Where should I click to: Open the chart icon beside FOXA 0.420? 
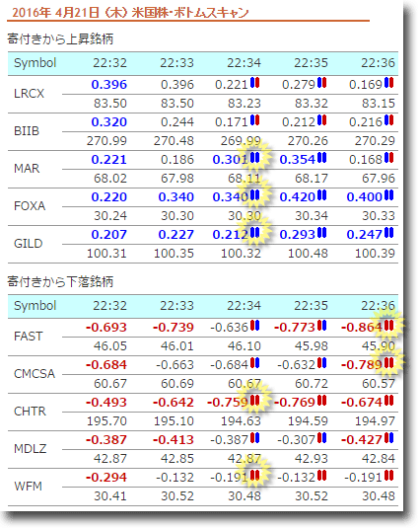click(321, 195)
